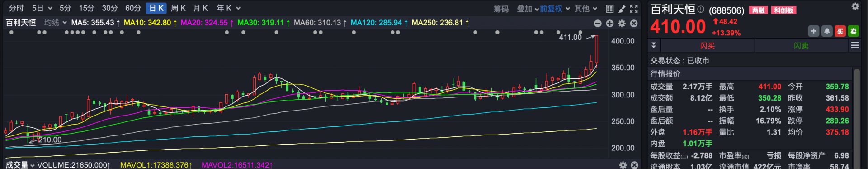Viewport: 868px width, 169px height.
Task: Remove the moving average indicator overlay
Action: click(634, 23)
